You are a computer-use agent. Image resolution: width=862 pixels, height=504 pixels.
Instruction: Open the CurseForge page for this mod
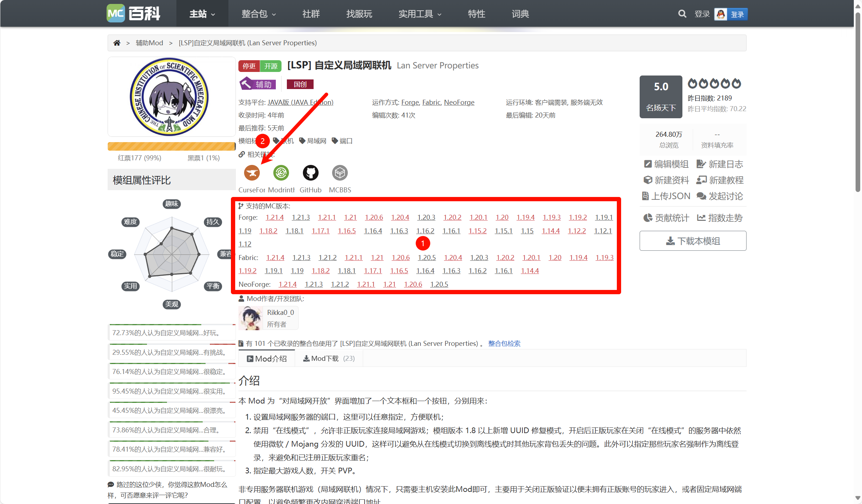tap(252, 173)
